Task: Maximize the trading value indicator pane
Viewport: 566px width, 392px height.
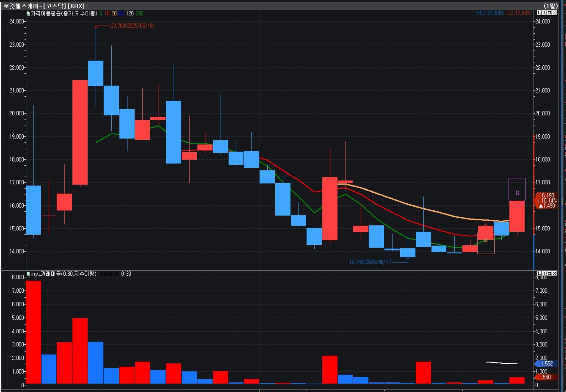Action: click(x=549, y=274)
